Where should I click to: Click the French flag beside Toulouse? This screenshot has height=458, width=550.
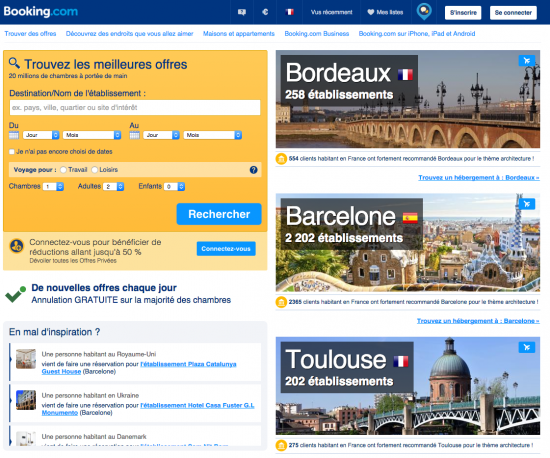click(x=401, y=361)
